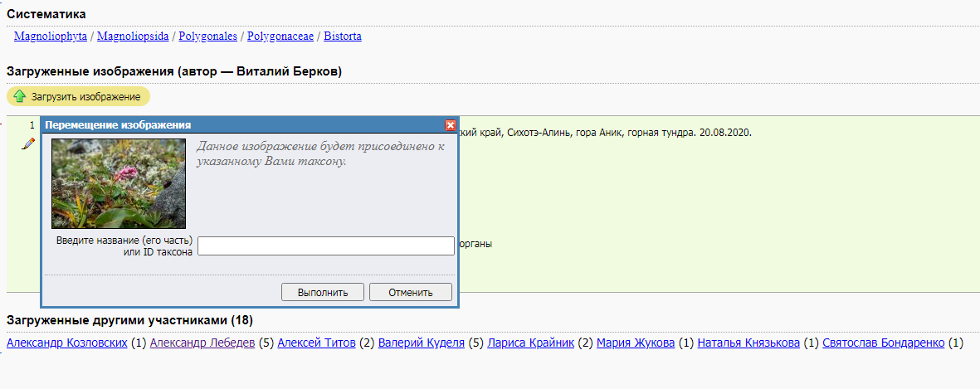Open the Bistorta genus link
Viewport: 980px width, 389px height.
343,36
